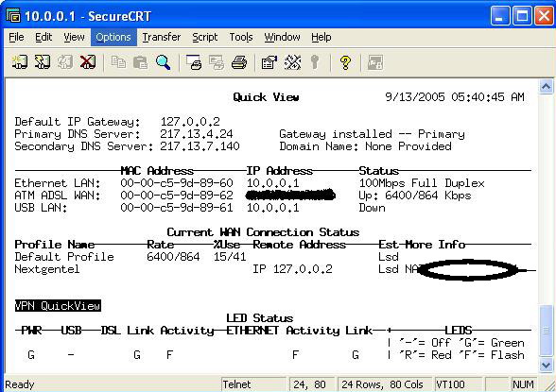Click the Quick View heading text

[266, 97]
